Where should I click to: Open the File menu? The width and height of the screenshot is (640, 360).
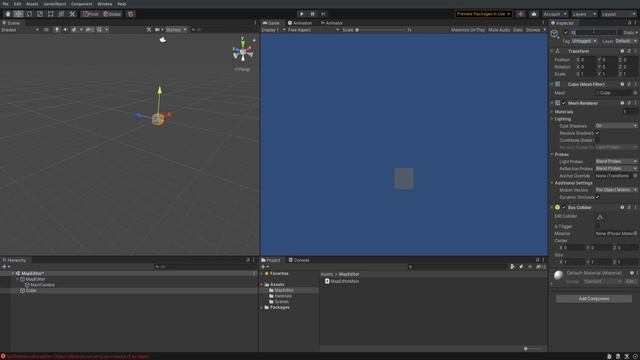tap(5, 4)
